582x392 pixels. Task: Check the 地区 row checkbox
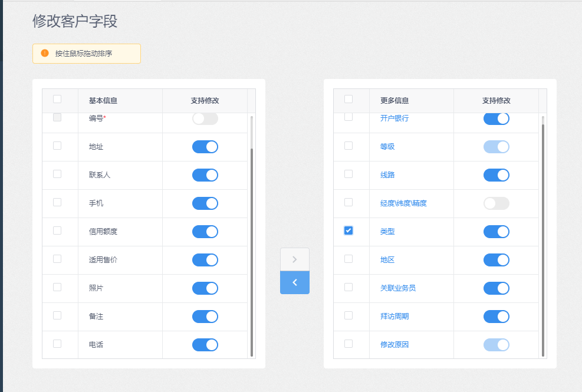tap(348, 259)
